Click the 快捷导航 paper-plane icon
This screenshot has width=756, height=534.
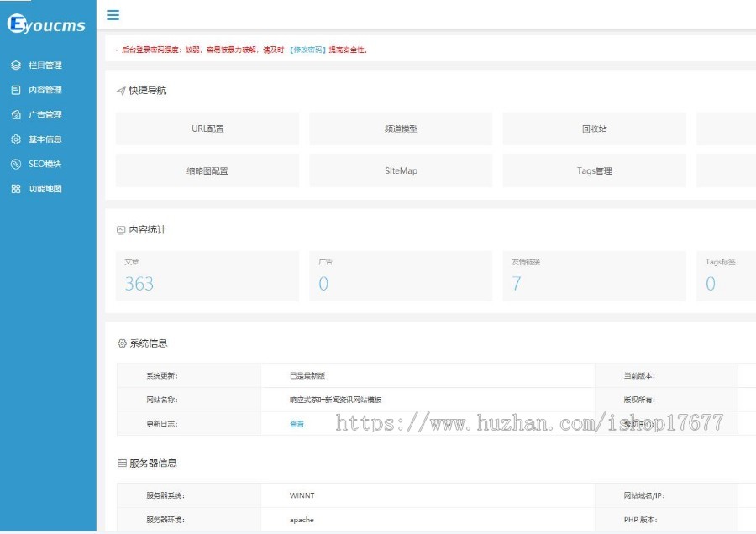[121, 91]
